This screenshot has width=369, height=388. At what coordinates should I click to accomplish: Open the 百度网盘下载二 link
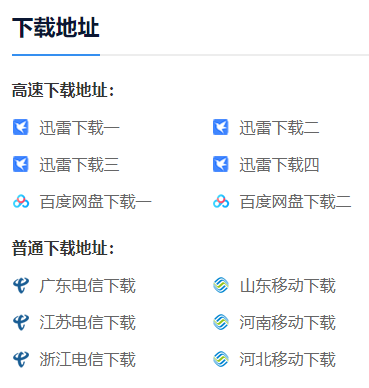click(x=296, y=202)
